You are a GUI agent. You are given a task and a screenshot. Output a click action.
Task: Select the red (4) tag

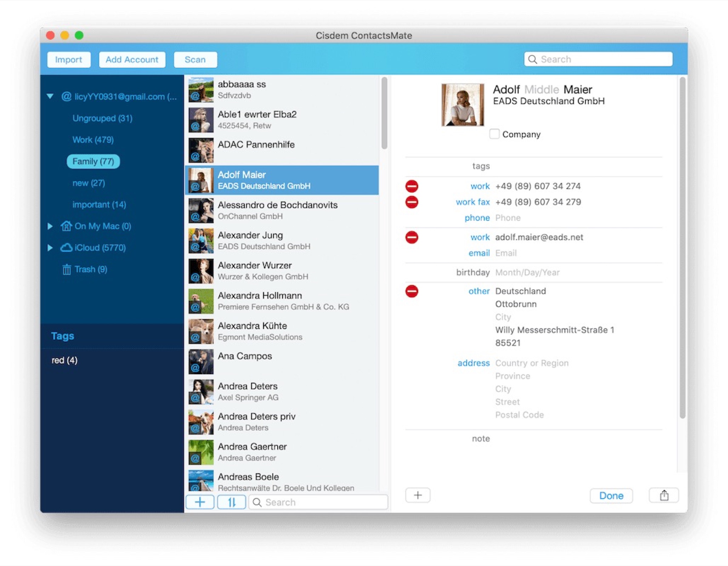coord(64,360)
